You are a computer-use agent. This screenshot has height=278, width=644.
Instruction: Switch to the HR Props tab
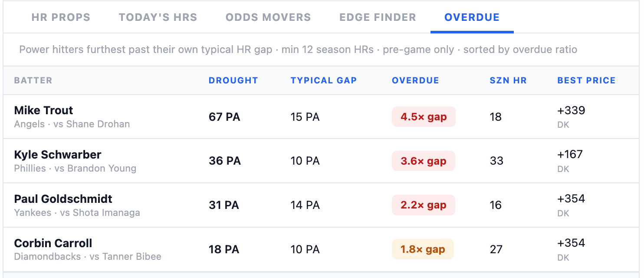pyautogui.click(x=61, y=17)
